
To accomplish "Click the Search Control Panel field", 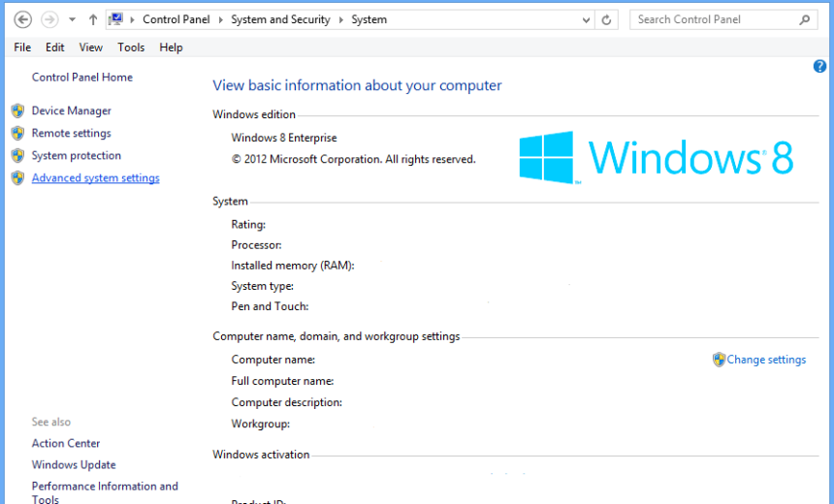I will point(713,19).
